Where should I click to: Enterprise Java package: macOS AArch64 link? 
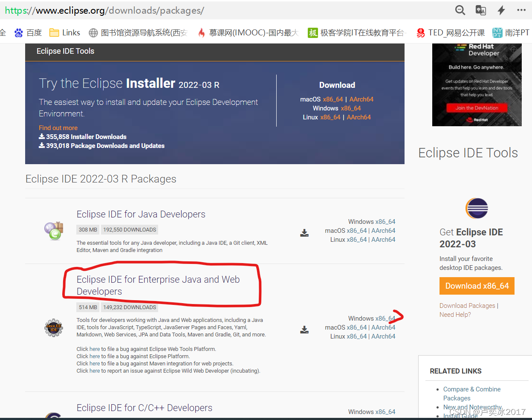pos(383,327)
